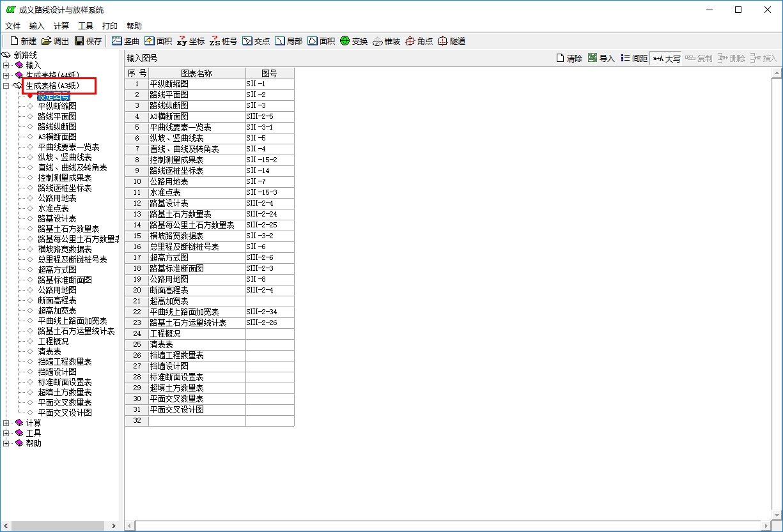Toggle the 大写 uppercase button
Viewport: 783px width, 532px height.
665,58
